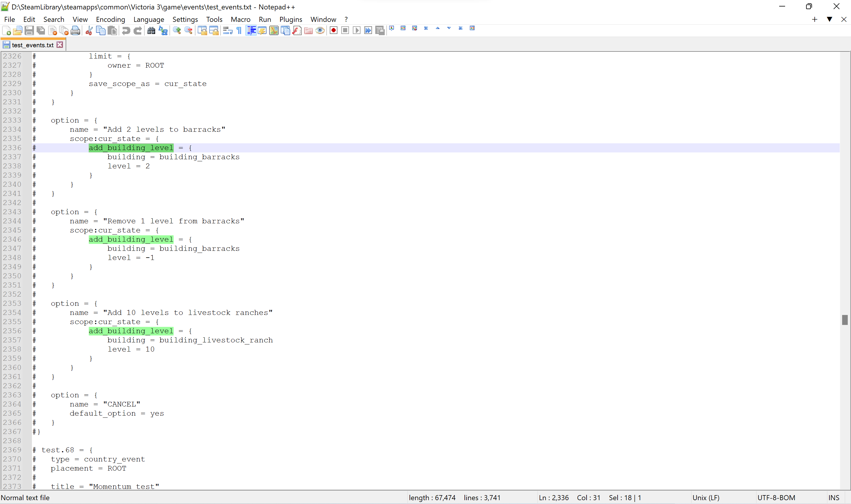Image resolution: width=851 pixels, height=504 pixels.
Task: Click the Stop Recording macro icon
Action: [x=345, y=30]
